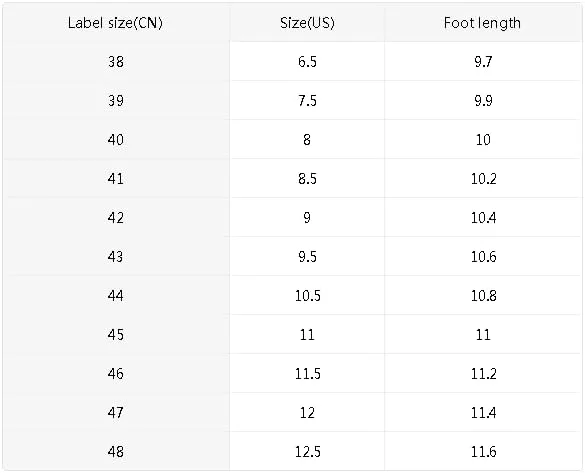Viewport: 585px width, 473px height.
Task: Click US size 12.5 cell
Action: (307, 451)
